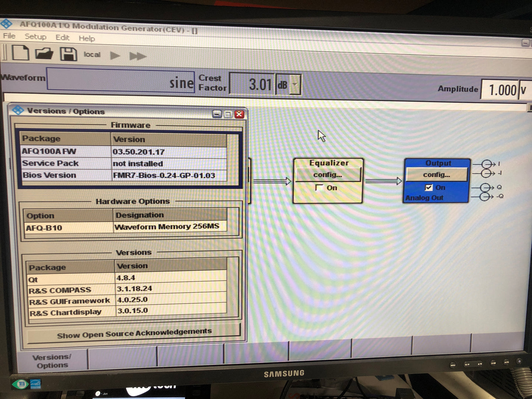Click the Rohde & Schwarz logo in title bar
The width and height of the screenshot is (532, 399).
(7, 24)
